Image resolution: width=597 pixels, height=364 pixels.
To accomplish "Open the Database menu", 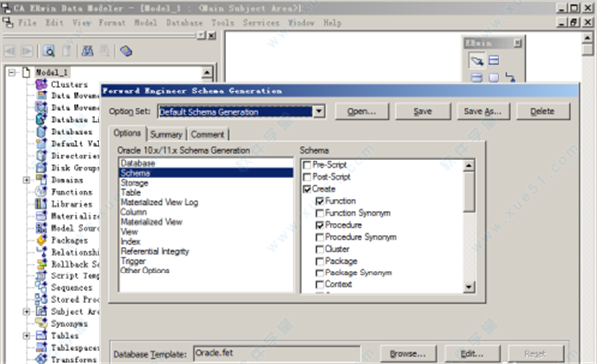I will 185,23.
